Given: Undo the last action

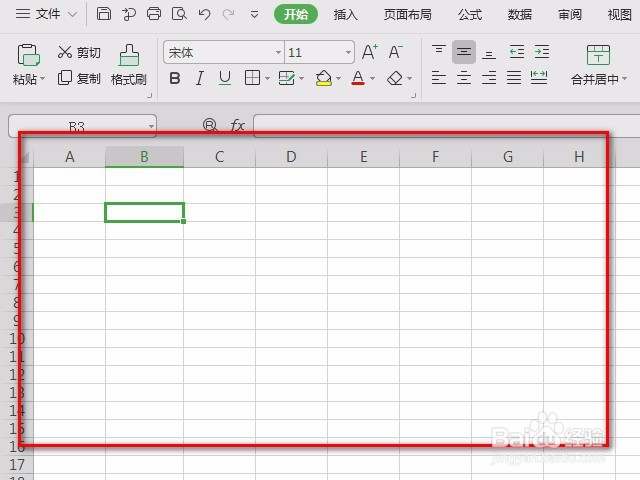Looking at the screenshot, I should click(x=204, y=14).
